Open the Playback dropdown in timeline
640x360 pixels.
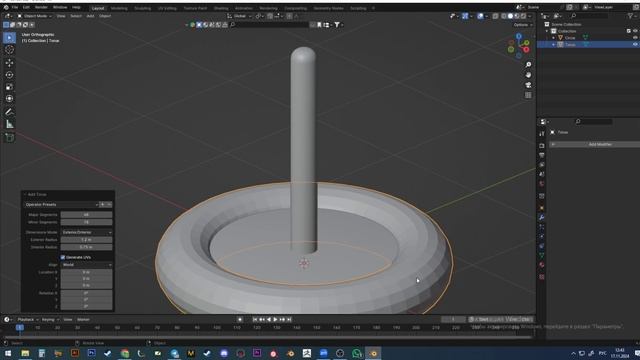click(x=27, y=320)
